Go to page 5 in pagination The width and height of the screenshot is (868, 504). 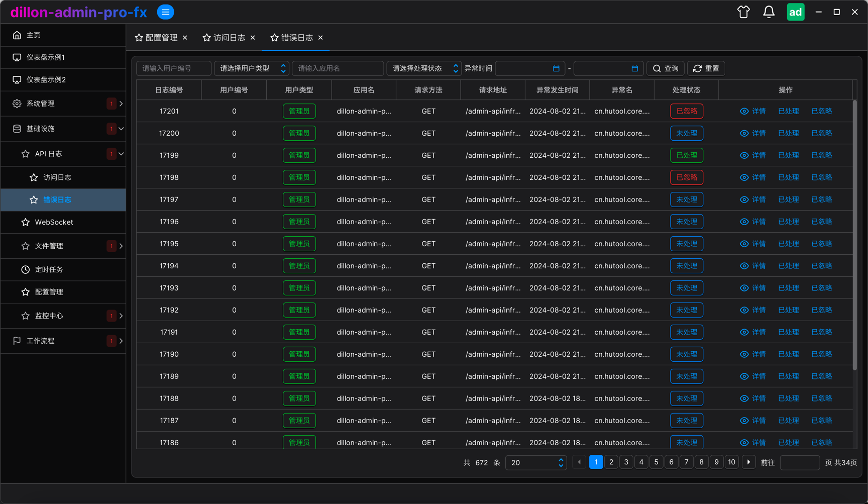[x=656, y=462]
